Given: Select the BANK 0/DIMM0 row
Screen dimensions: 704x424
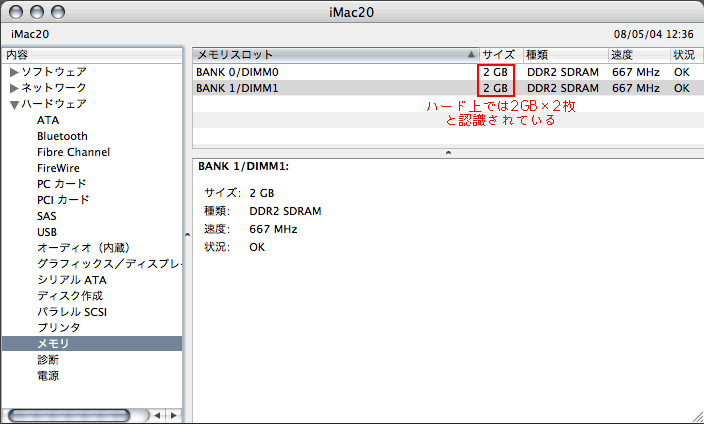Looking at the screenshot, I should [448, 72].
